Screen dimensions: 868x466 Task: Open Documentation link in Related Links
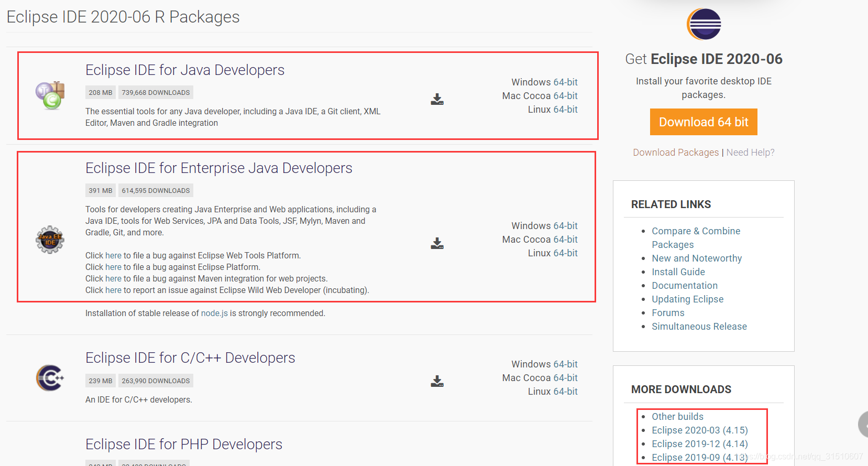[685, 285]
